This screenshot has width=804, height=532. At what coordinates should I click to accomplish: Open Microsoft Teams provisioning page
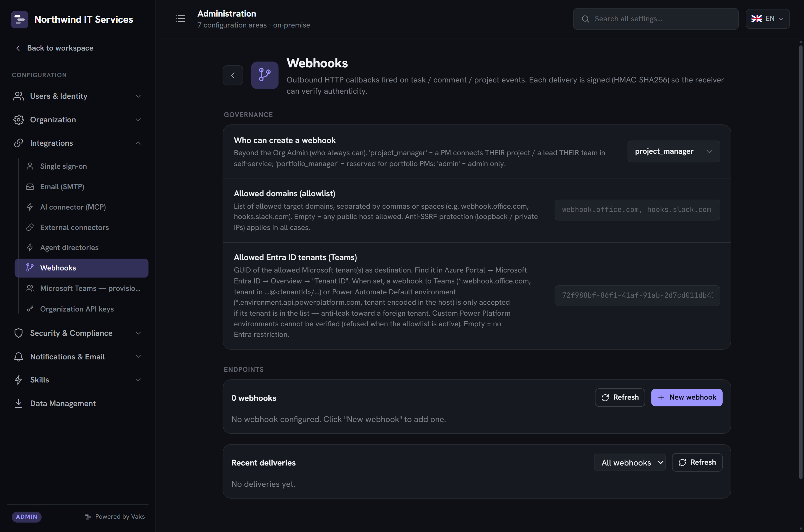81,288
